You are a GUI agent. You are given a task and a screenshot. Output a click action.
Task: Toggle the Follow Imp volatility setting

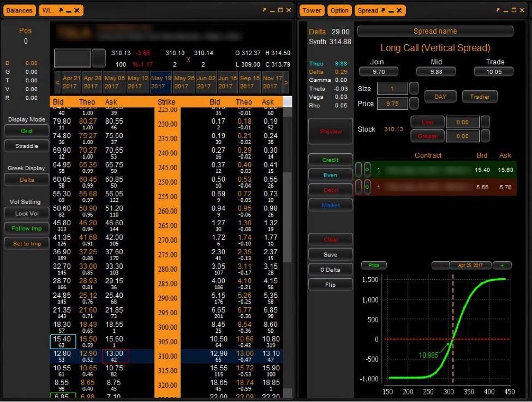coord(27,229)
